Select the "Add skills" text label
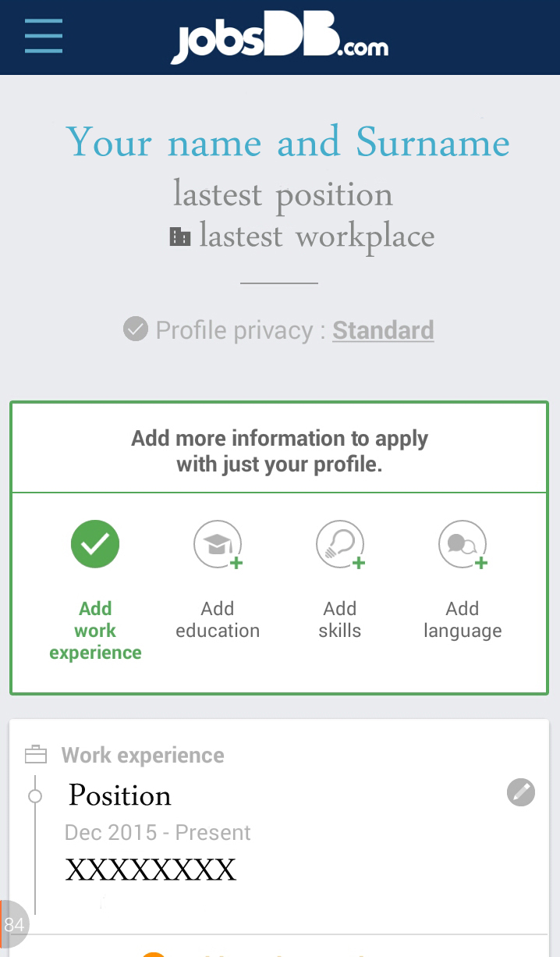The image size is (560, 957). [x=340, y=620]
